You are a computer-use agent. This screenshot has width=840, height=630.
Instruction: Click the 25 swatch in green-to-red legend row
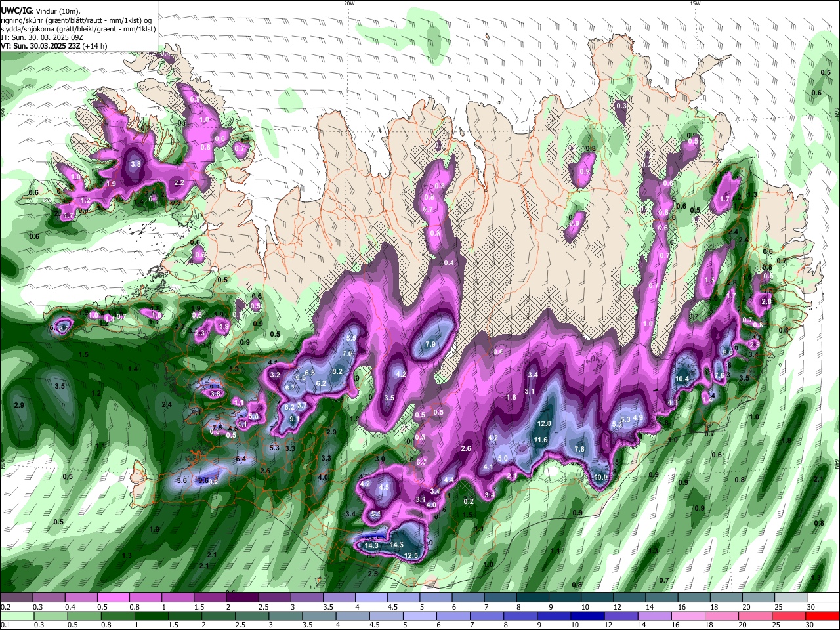[x=788, y=616]
